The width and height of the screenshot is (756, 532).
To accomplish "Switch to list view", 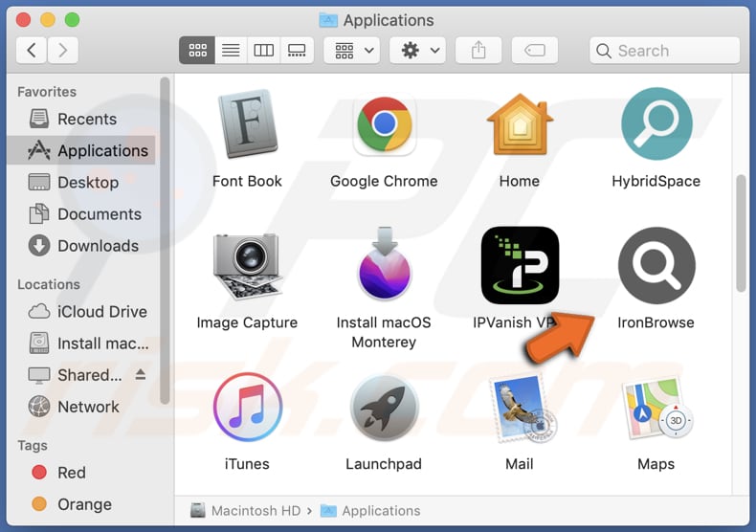I will coord(231,50).
